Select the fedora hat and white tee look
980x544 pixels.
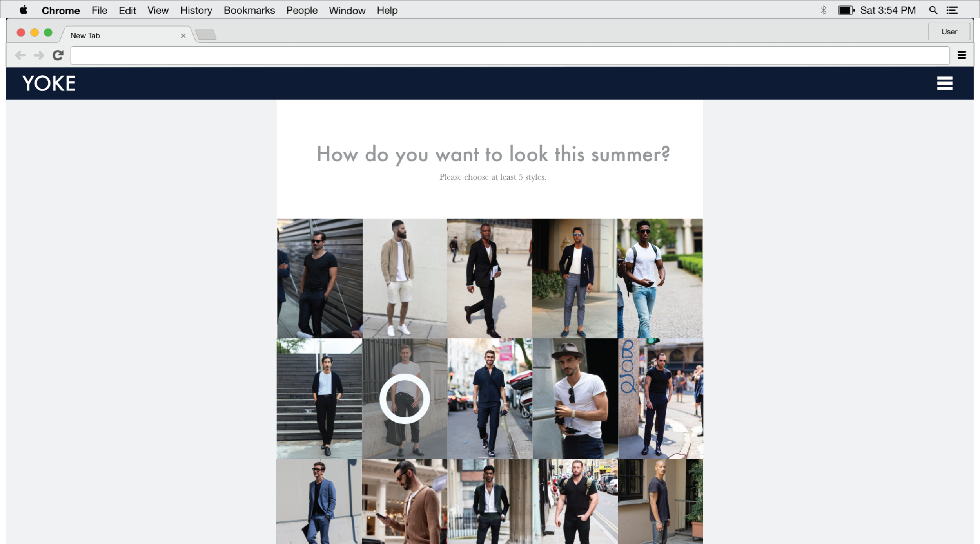tap(575, 399)
